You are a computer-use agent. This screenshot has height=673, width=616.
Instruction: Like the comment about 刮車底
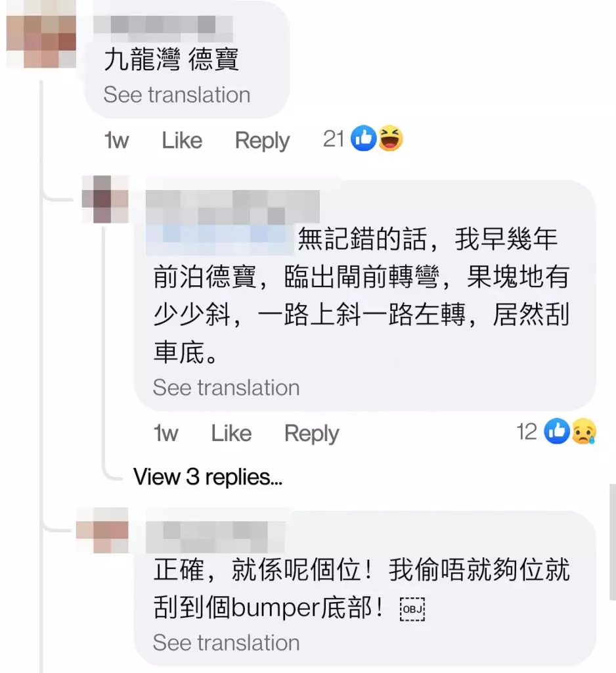tap(231, 433)
